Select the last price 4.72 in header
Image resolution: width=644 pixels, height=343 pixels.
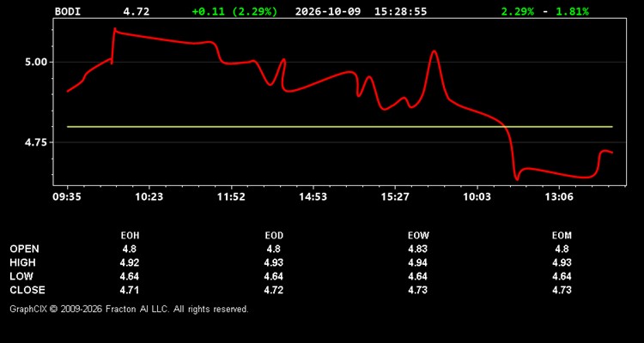pos(137,11)
